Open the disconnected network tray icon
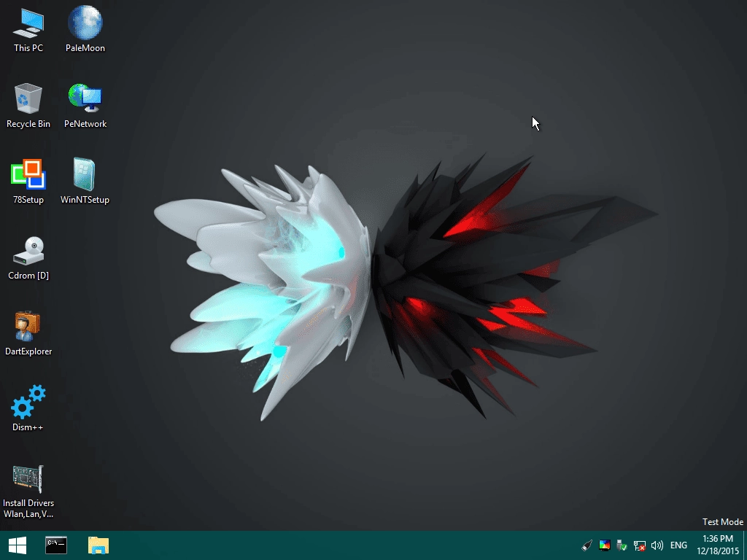 click(639, 545)
